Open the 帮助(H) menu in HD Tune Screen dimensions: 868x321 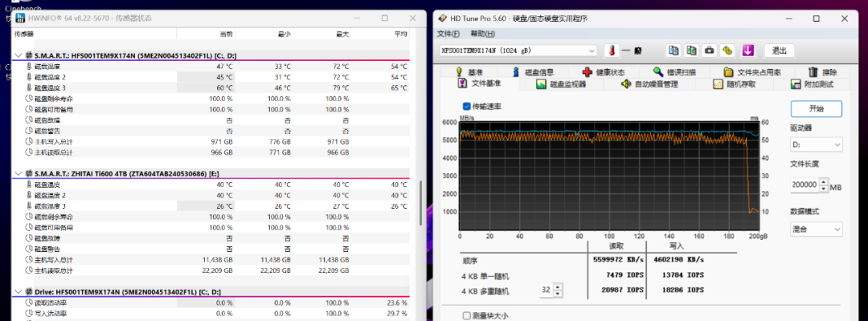coord(483,35)
